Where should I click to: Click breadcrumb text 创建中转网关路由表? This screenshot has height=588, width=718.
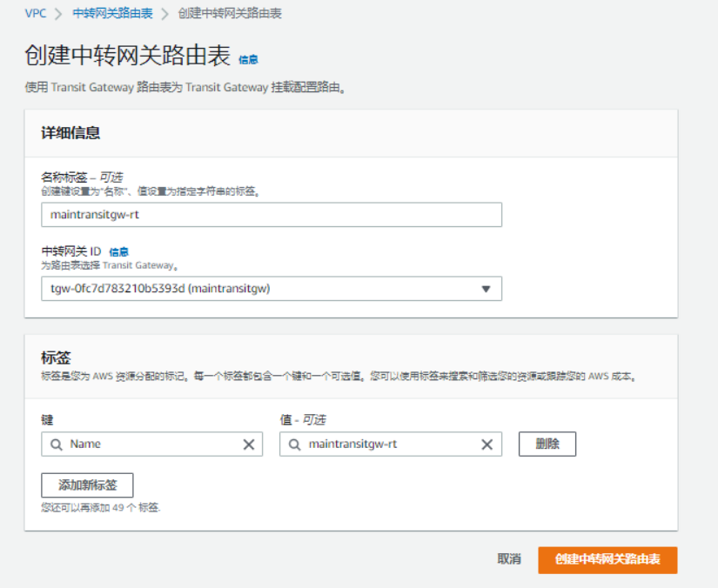pyautogui.click(x=230, y=13)
